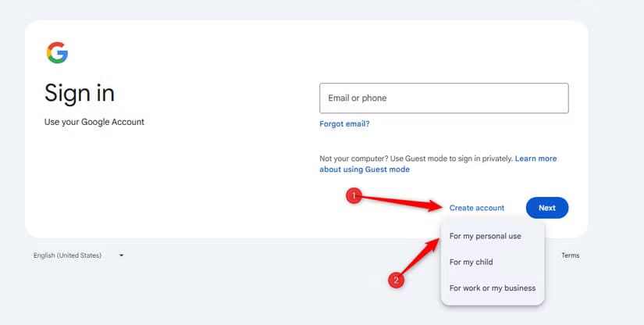Focus the "Email or phone" input field

click(443, 98)
